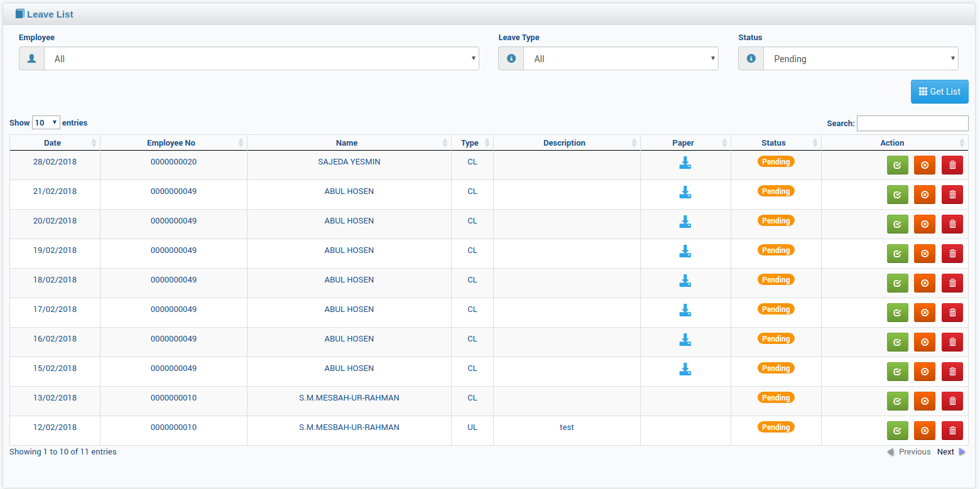980x489 pixels.
Task: Open the Status dropdown showing Pending
Action: point(861,58)
